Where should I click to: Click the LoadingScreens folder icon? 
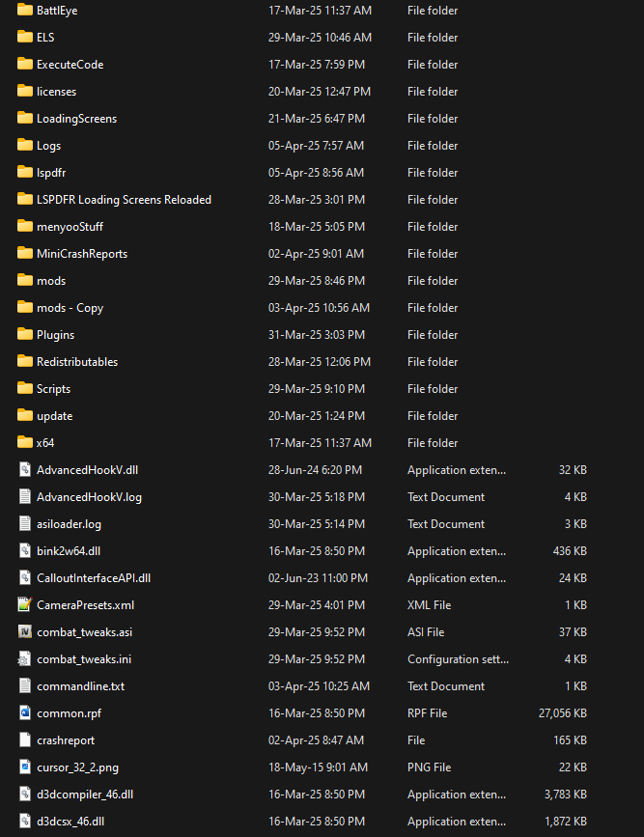(x=24, y=118)
